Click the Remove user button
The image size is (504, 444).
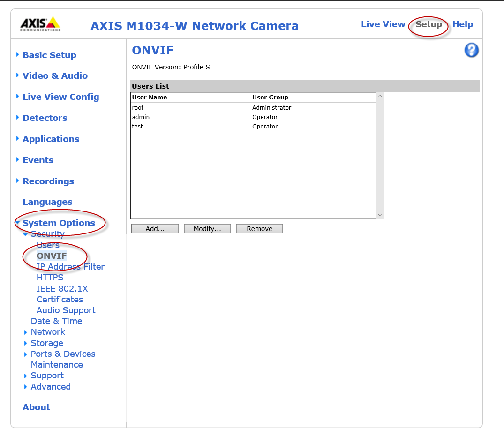pyautogui.click(x=259, y=229)
